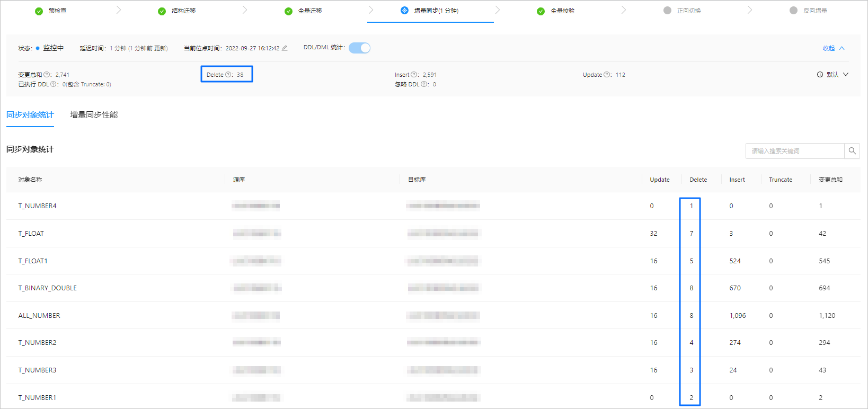The width and height of the screenshot is (868, 409).
Task: Collapse the panel using 收起
Action: [833, 48]
